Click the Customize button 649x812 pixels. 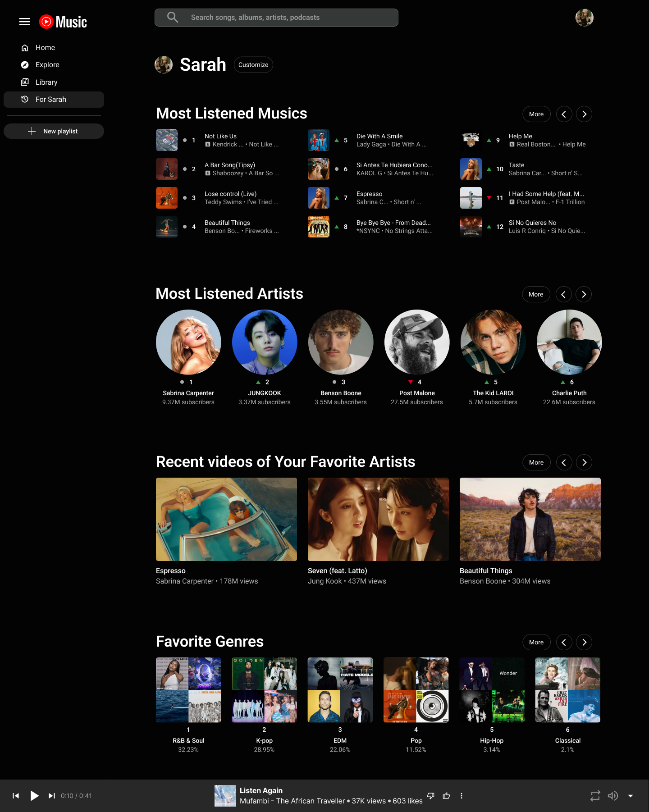[253, 65]
